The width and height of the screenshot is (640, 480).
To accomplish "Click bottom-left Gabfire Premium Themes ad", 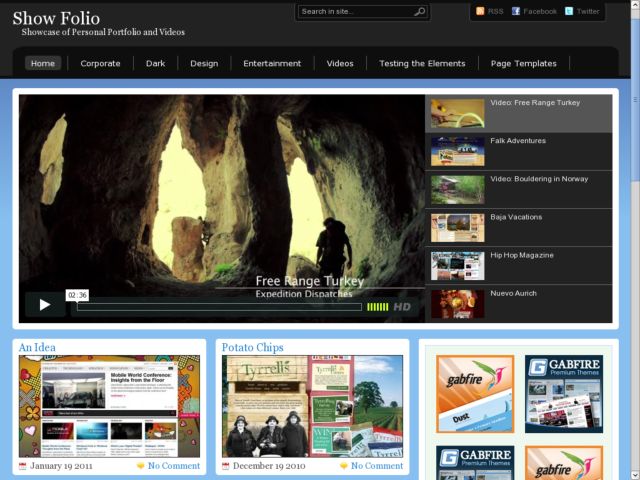I will click(475, 463).
